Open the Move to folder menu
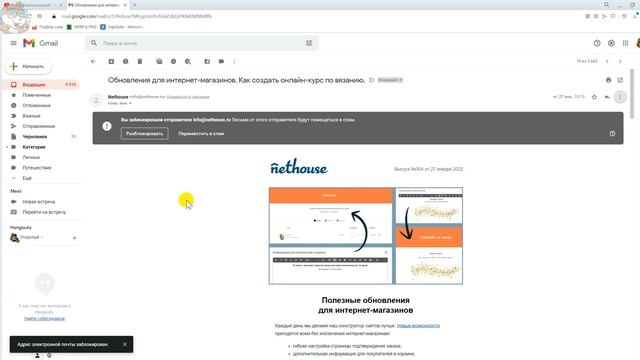The image size is (640, 360). pos(207,61)
